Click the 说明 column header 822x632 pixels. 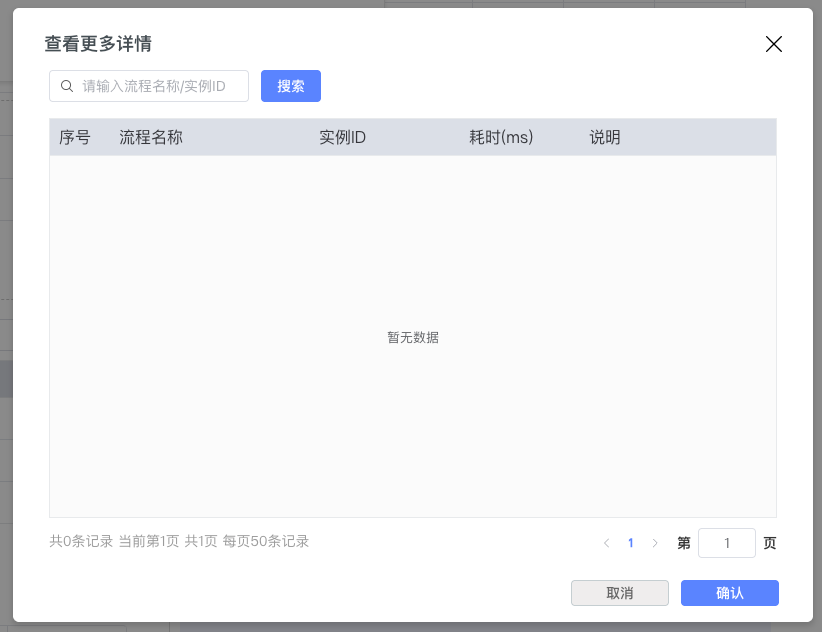[x=605, y=138]
